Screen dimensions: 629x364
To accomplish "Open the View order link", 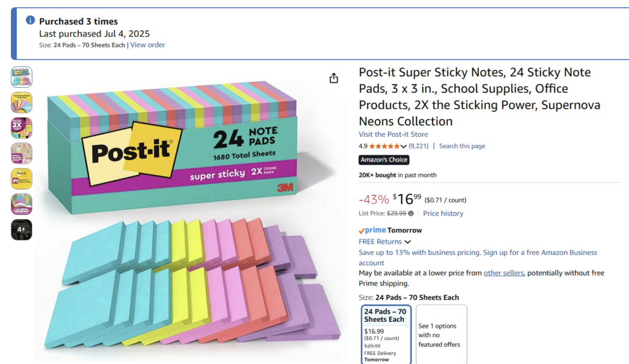I will (x=147, y=45).
